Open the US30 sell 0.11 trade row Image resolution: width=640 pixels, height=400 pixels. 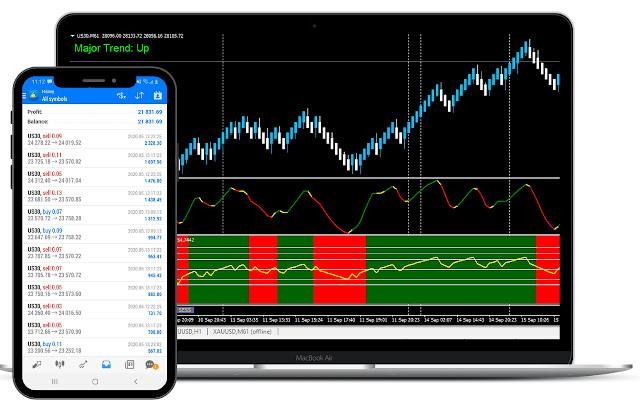click(x=94, y=158)
